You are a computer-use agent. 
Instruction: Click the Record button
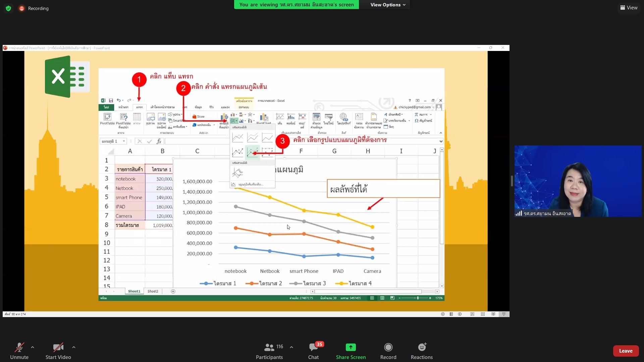pyautogui.click(x=388, y=351)
